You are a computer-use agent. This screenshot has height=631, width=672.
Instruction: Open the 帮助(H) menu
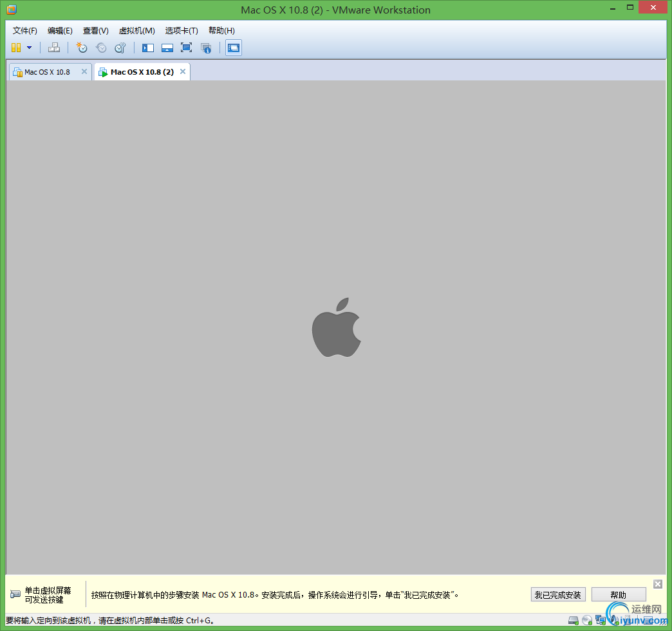click(221, 30)
